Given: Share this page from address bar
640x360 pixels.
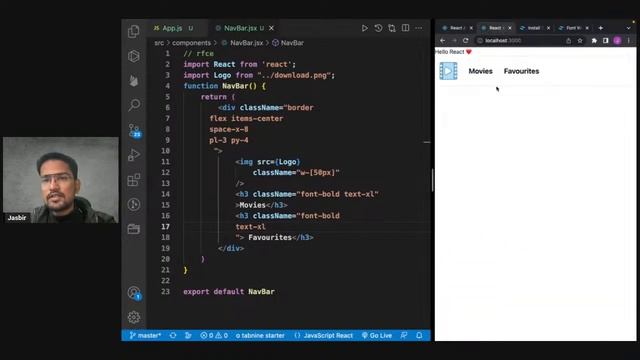Looking at the screenshot, I should [x=569, y=40].
